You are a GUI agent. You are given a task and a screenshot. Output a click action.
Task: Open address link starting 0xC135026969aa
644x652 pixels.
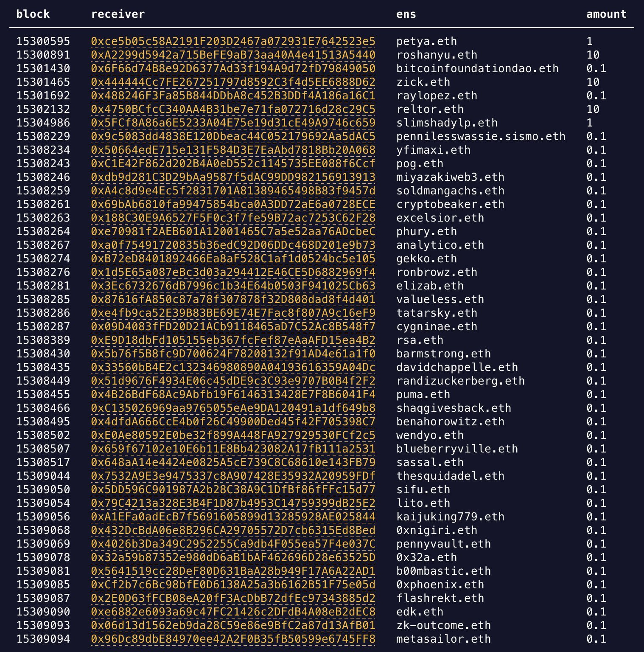(233, 408)
